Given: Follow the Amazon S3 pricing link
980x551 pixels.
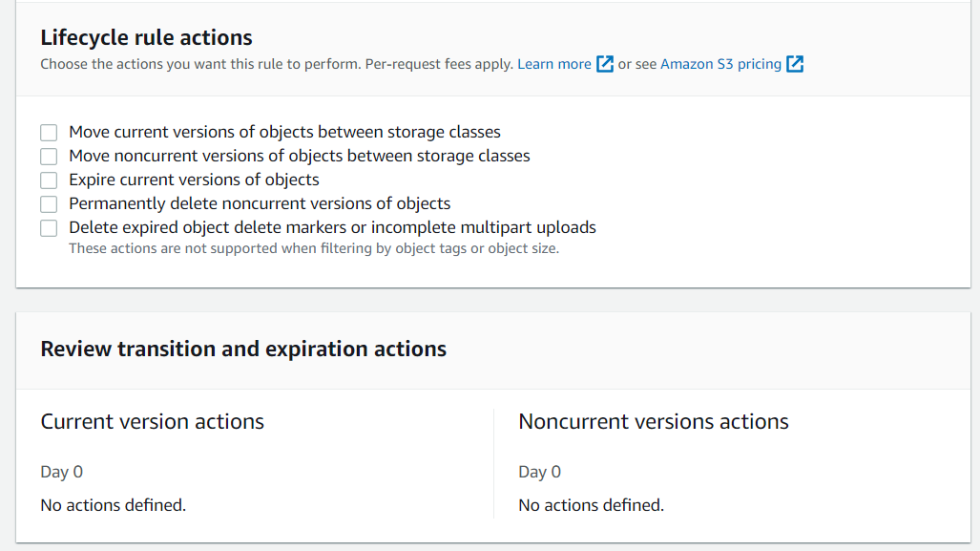Looking at the screenshot, I should pyautogui.click(x=720, y=64).
